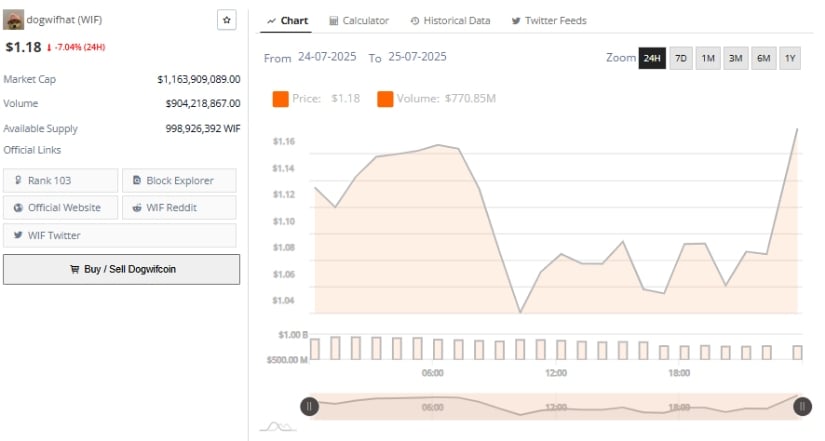Click the Historical Data clock icon
825x441 pixels.
(415, 21)
